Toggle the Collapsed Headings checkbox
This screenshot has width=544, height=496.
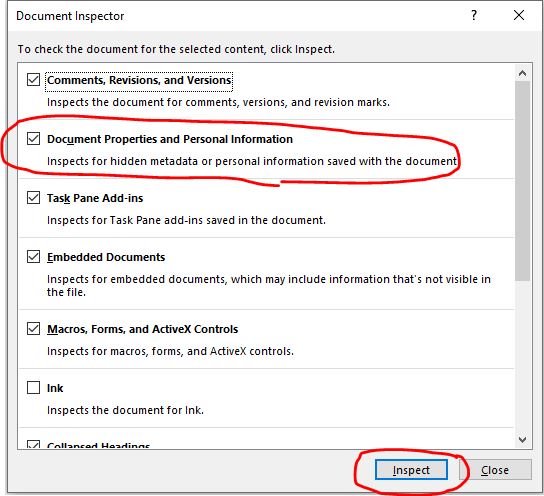tap(33, 444)
